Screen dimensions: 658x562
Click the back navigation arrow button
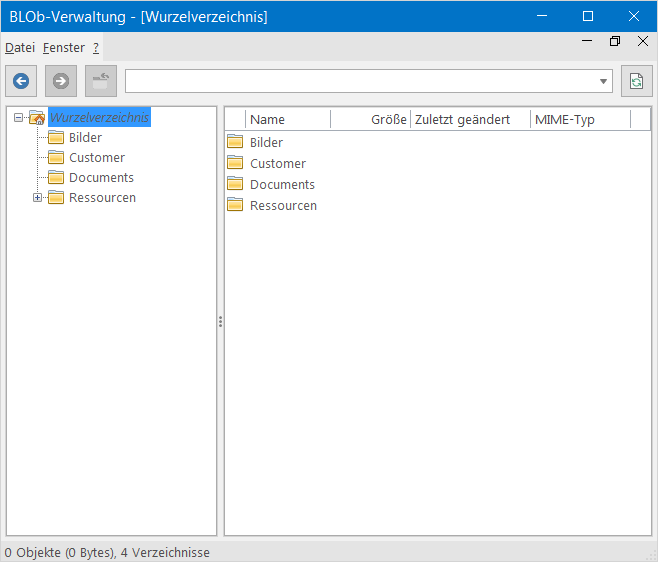click(x=21, y=81)
